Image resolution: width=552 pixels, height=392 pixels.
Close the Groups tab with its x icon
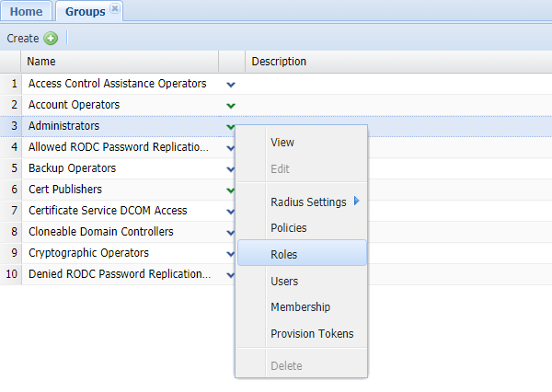(x=114, y=8)
